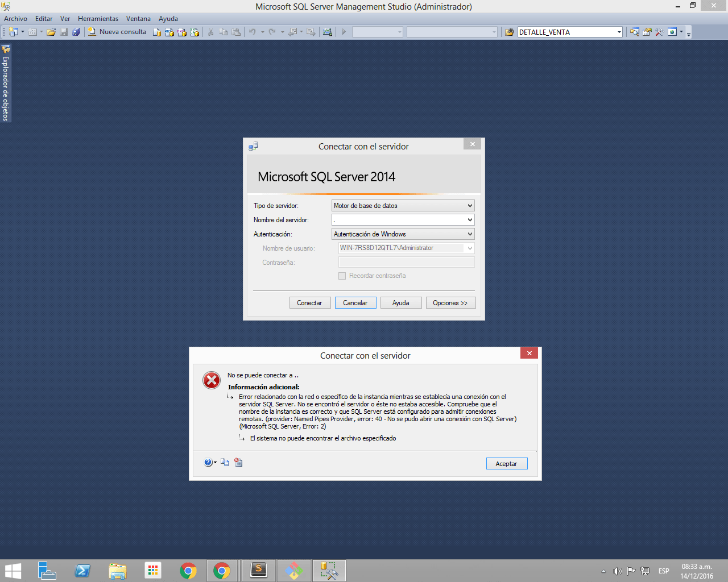The width and height of the screenshot is (728, 582).
Task: Expand the Autenticación dropdown
Action: (x=470, y=234)
